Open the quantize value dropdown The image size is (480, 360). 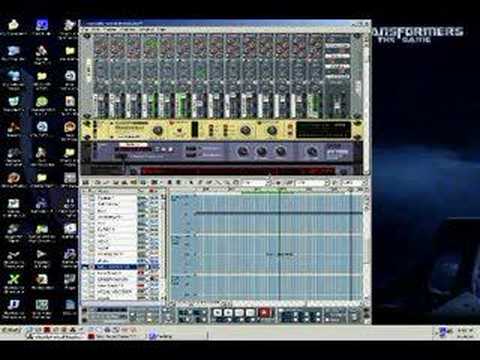click(x=312, y=183)
